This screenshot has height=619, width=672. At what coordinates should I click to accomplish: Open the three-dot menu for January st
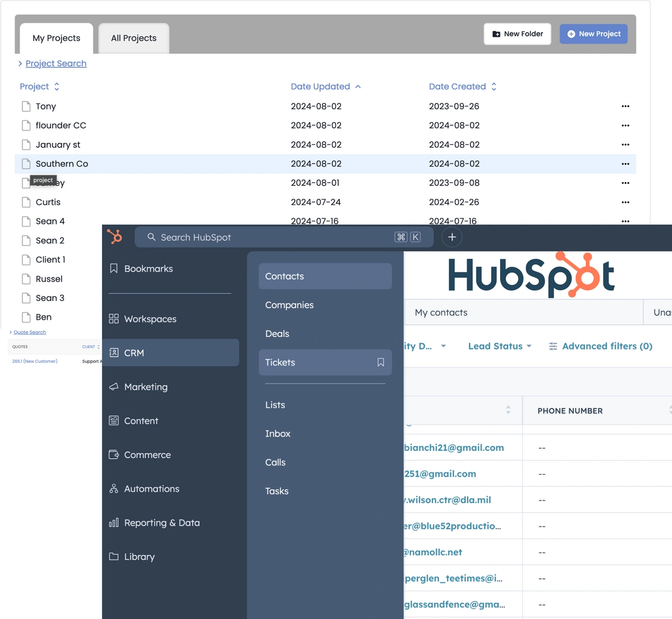tap(626, 145)
